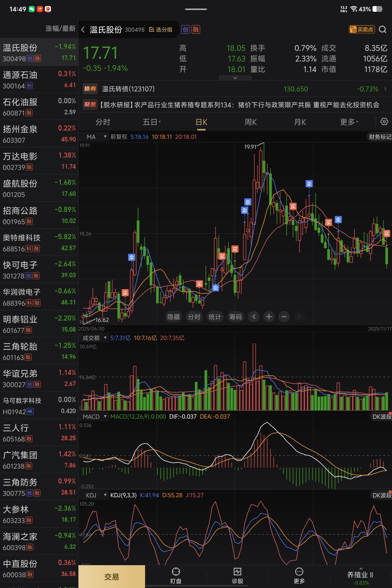392x588 pixels.
Task: Select 明泰铝业 in watchlist
Action: [39, 324]
